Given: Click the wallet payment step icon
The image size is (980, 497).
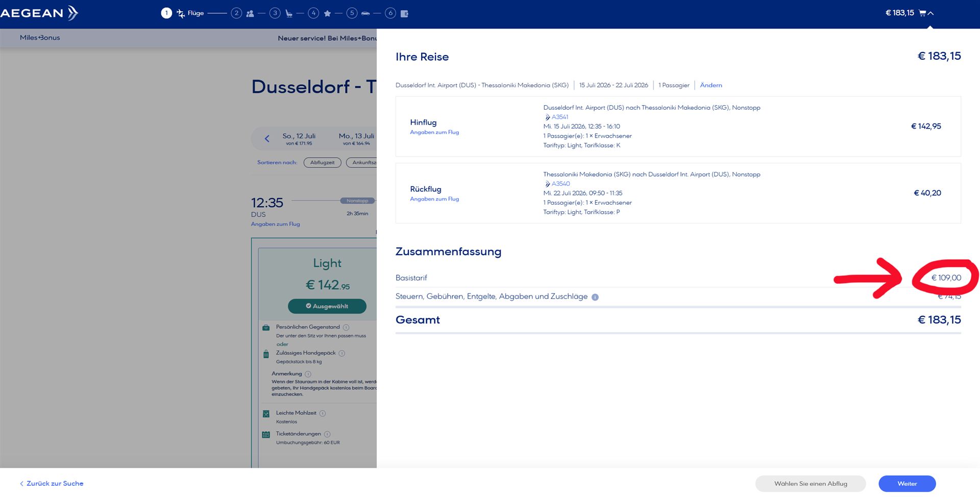Looking at the screenshot, I should (x=404, y=14).
